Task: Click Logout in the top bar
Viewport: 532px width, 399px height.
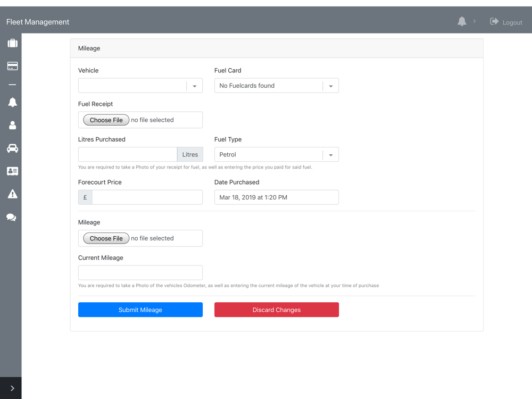Action: (506, 22)
